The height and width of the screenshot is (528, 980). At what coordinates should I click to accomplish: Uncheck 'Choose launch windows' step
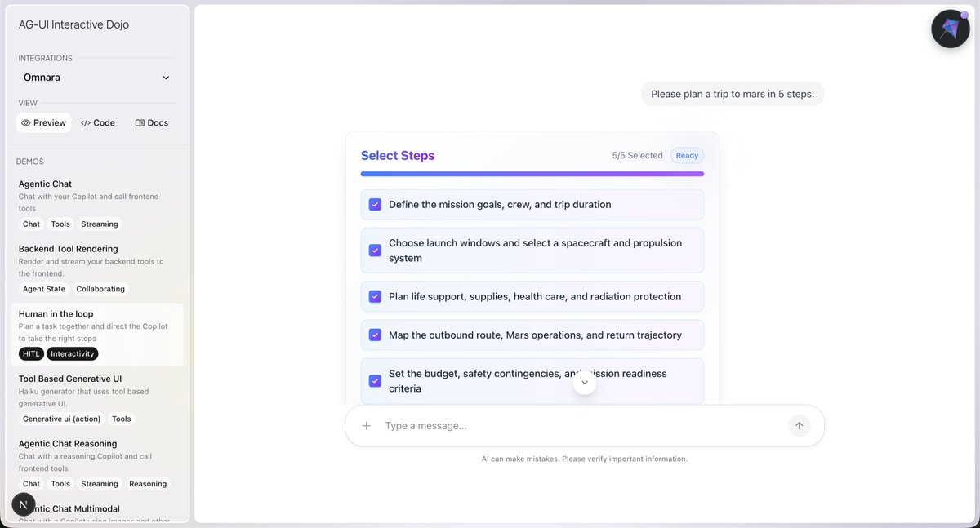point(375,251)
